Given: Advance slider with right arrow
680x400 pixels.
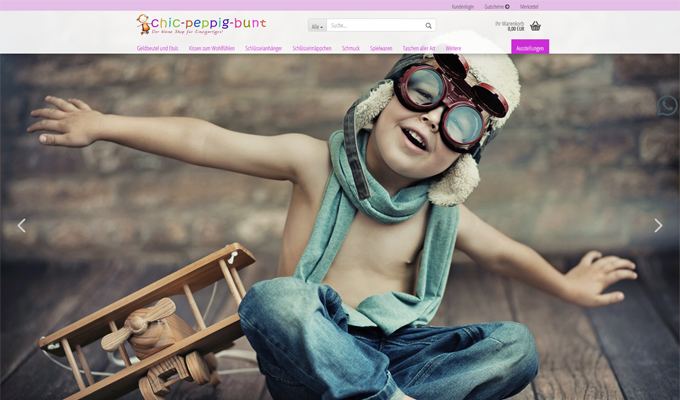Looking at the screenshot, I should 658,225.
